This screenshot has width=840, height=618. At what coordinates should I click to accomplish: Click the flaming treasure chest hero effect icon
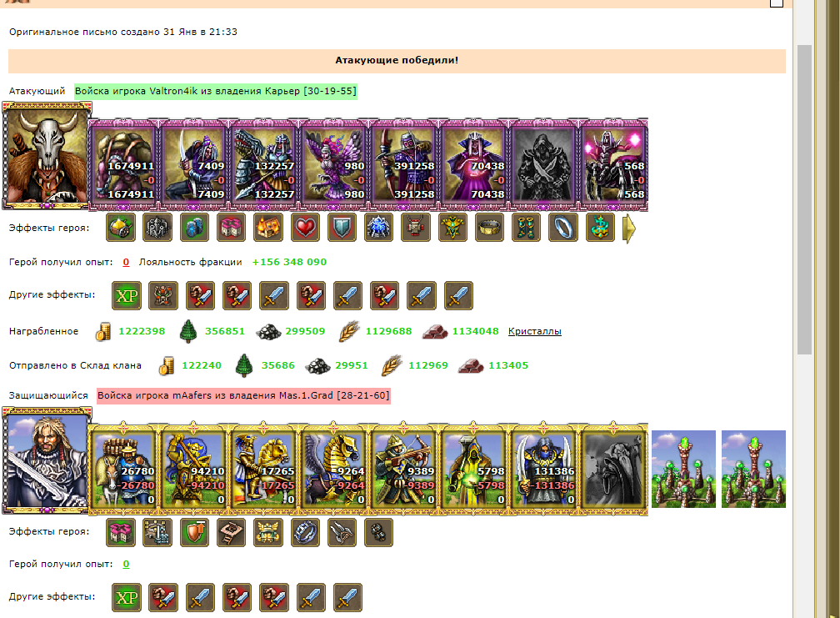point(268,227)
